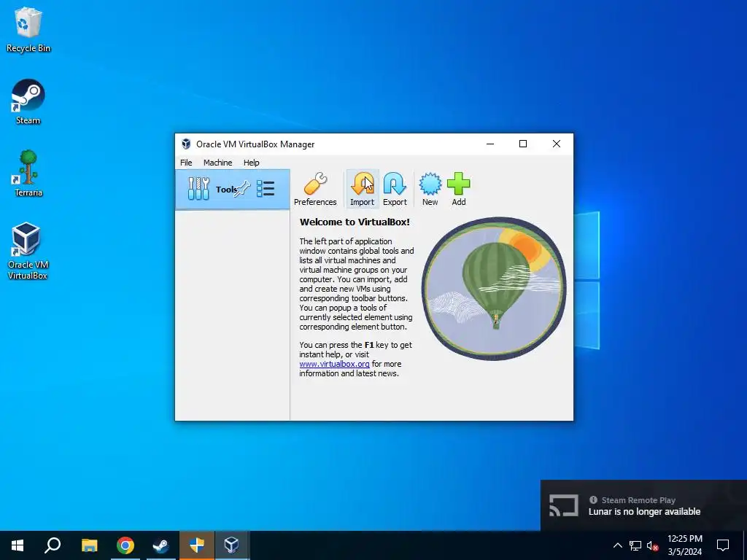Open the File menu
The height and width of the screenshot is (560, 747).
186,163
